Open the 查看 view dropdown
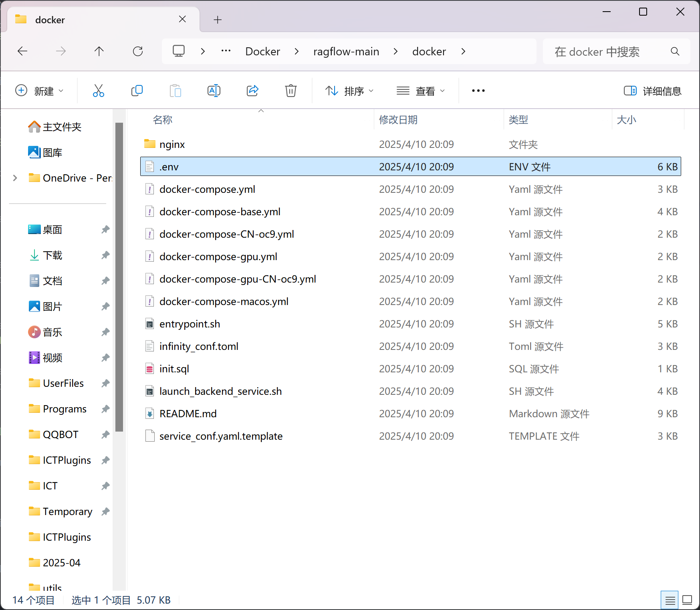 click(x=420, y=91)
